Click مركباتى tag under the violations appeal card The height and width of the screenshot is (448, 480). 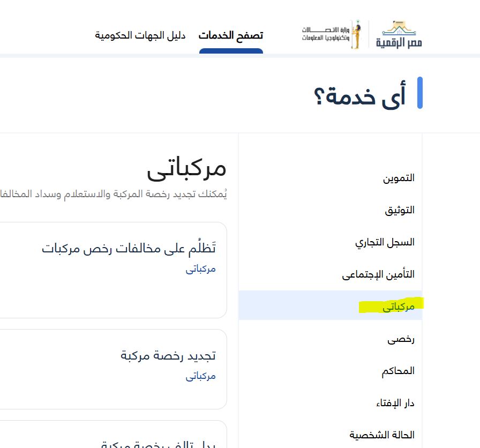200,268
